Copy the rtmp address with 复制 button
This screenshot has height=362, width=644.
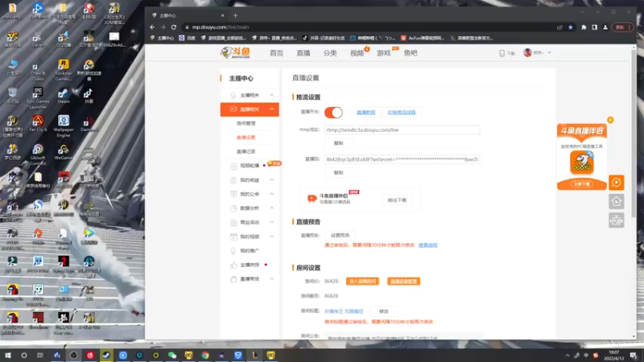[x=338, y=143]
